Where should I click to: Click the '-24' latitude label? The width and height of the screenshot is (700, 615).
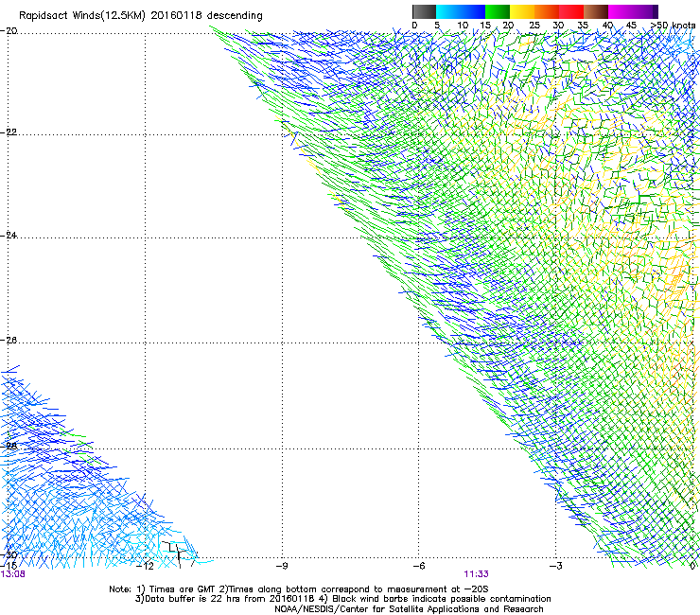tap(9, 236)
